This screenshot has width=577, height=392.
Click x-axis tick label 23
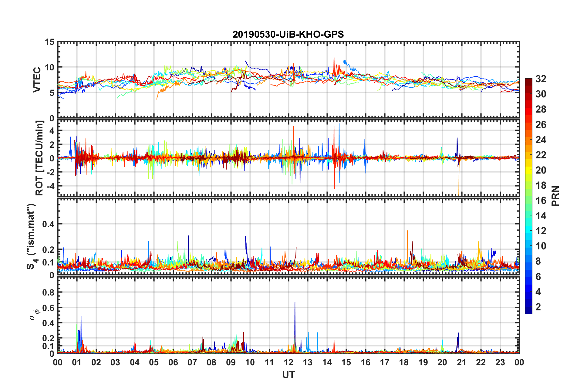click(500, 363)
